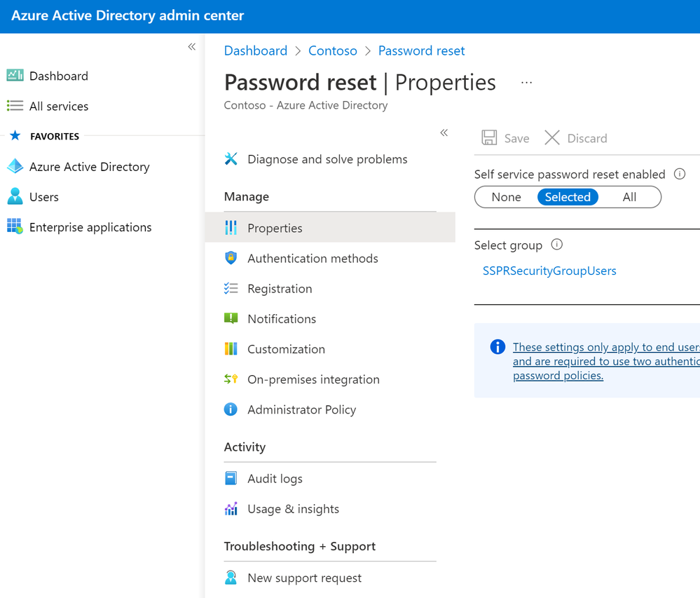700x598 pixels.
Task: Open the ellipsis more options menu
Action: [x=527, y=83]
